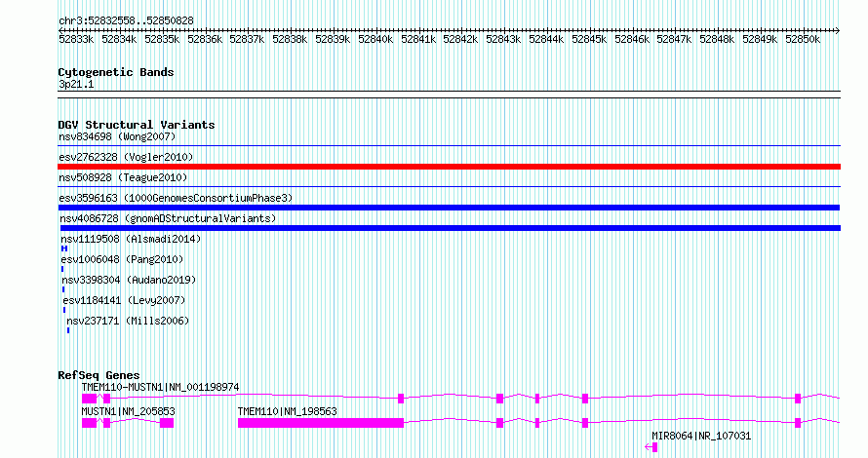Viewport: 868px width, 458px height.
Task: Click the 52848k ruler tick label
Action: pos(717,39)
